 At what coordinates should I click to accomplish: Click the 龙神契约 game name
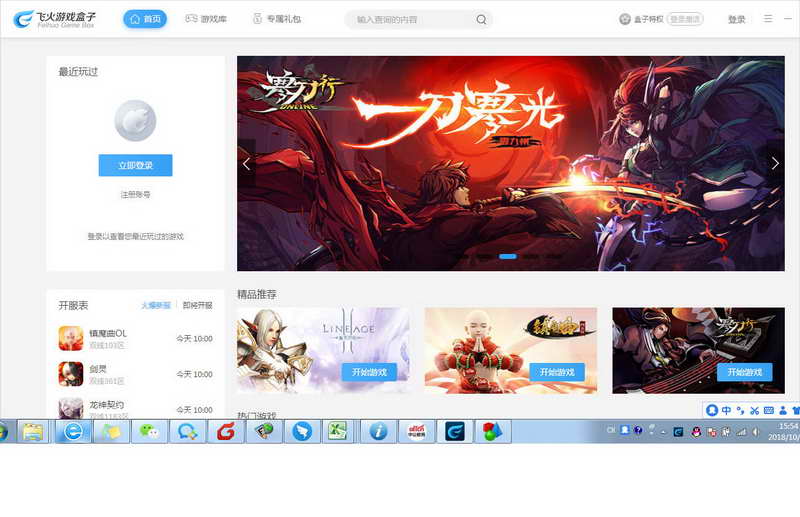coord(107,405)
